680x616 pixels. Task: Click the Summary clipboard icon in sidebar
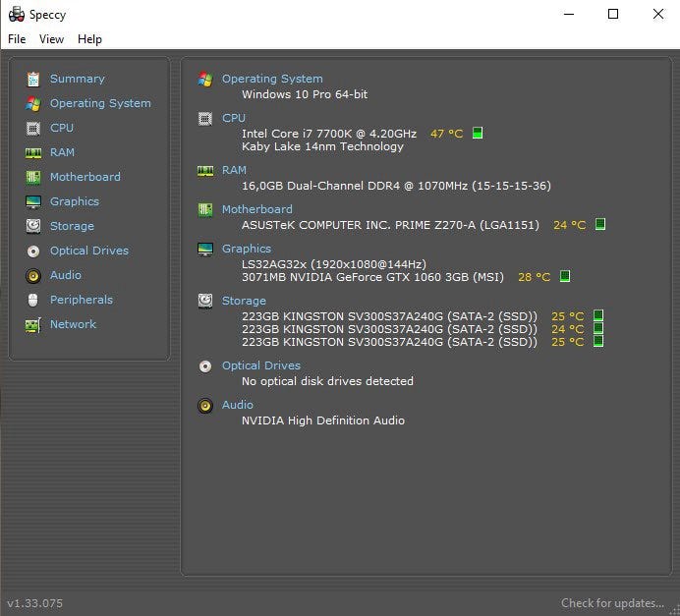point(33,79)
